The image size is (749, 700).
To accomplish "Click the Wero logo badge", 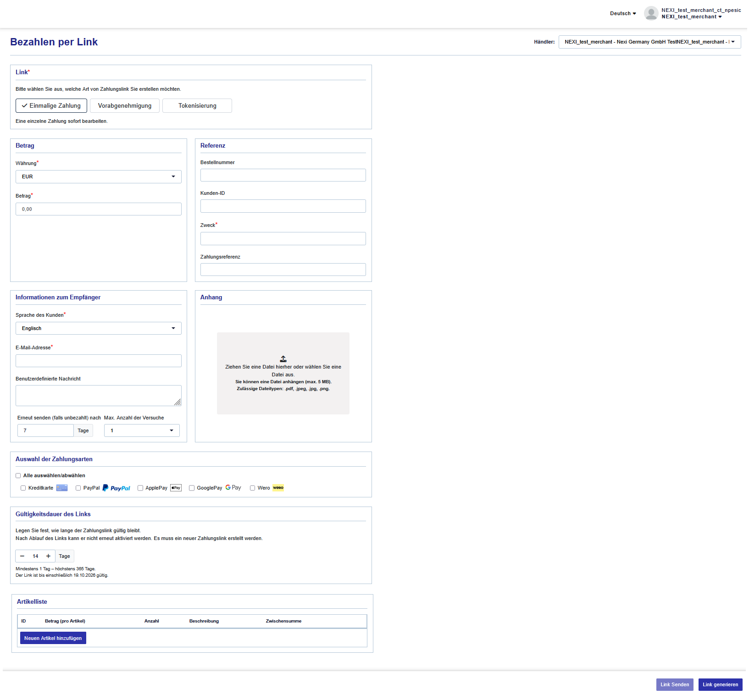I will tap(278, 488).
